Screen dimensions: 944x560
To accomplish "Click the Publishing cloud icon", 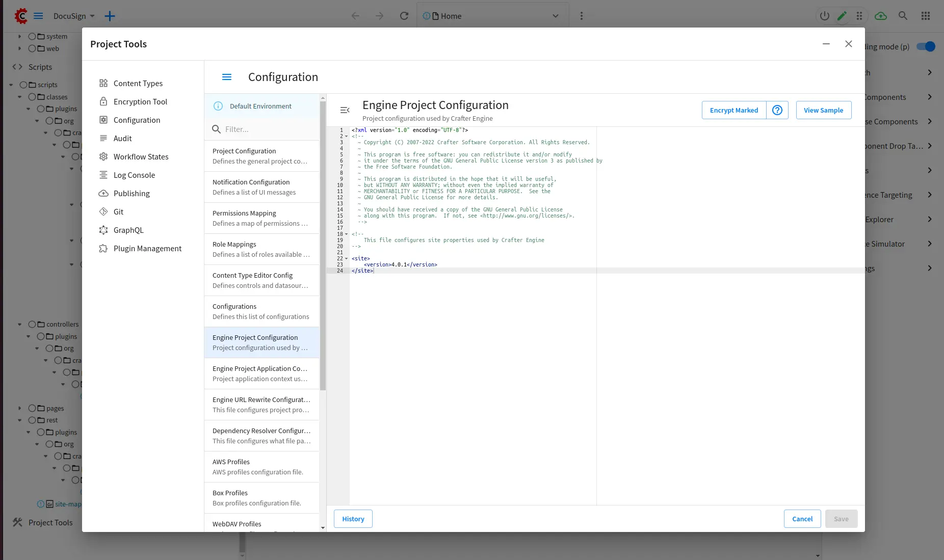I will (x=103, y=194).
